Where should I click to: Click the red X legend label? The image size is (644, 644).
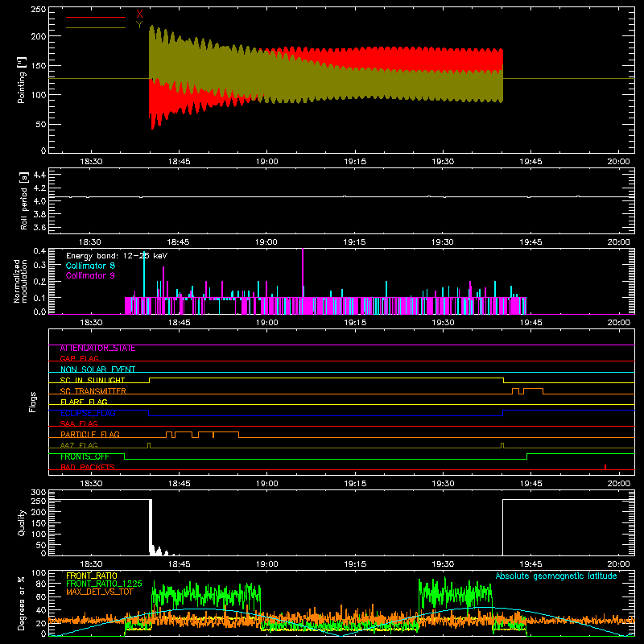click(x=139, y=14)
